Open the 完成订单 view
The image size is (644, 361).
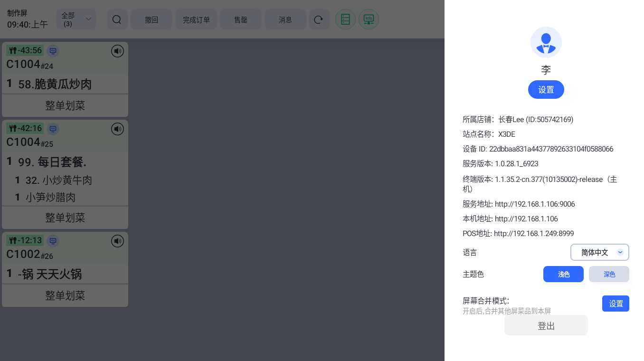click(x=196, y=19)
